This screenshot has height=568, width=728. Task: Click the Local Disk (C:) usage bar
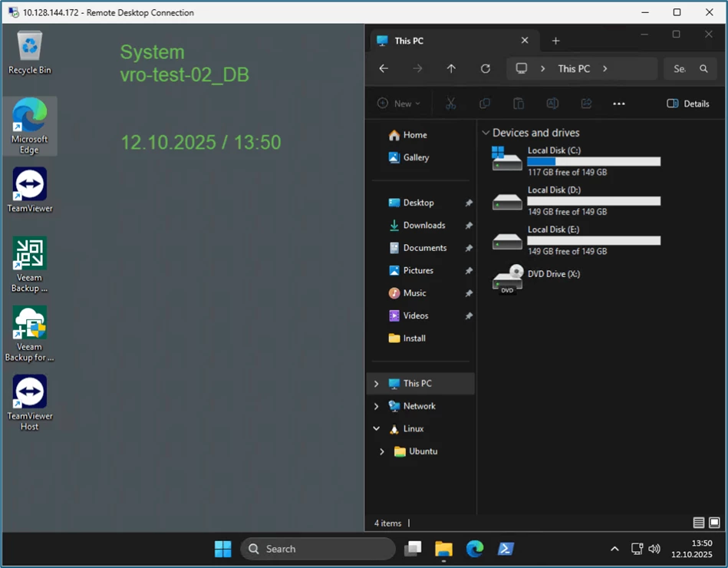594,162
